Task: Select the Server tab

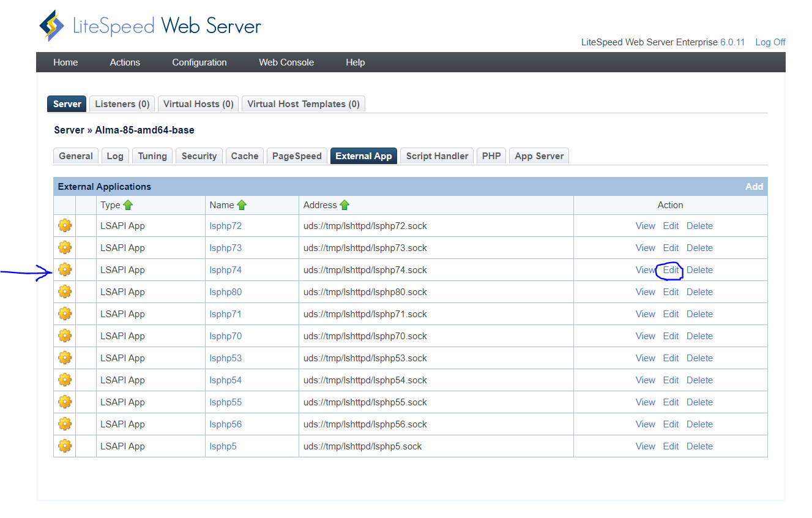Action: [x=67, y=104]
